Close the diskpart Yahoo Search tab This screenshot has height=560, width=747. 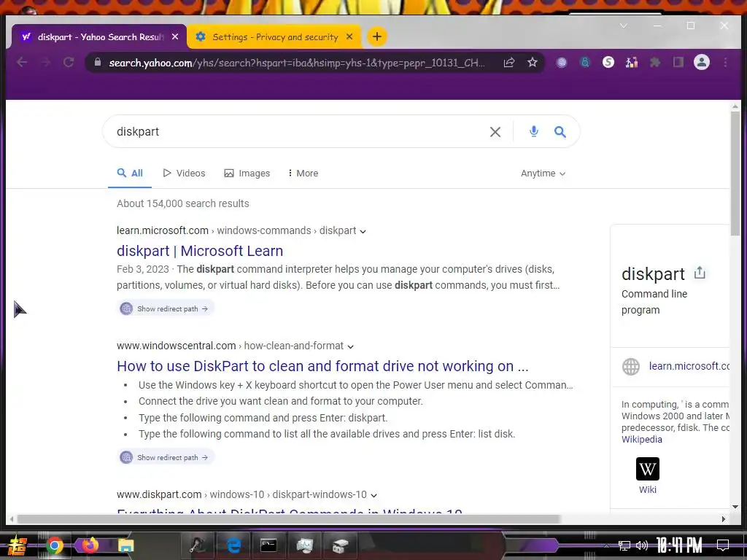[x=175, y=36]
